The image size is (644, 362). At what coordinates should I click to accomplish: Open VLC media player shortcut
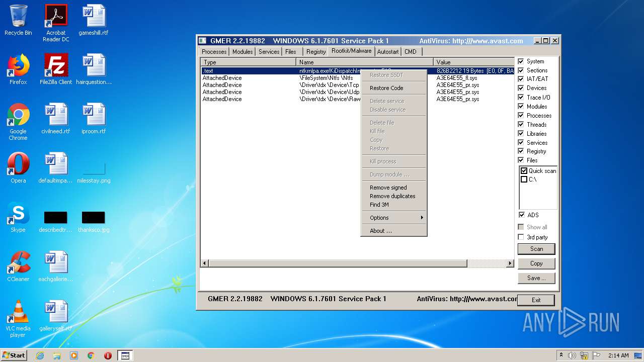[x=18, y=319]
